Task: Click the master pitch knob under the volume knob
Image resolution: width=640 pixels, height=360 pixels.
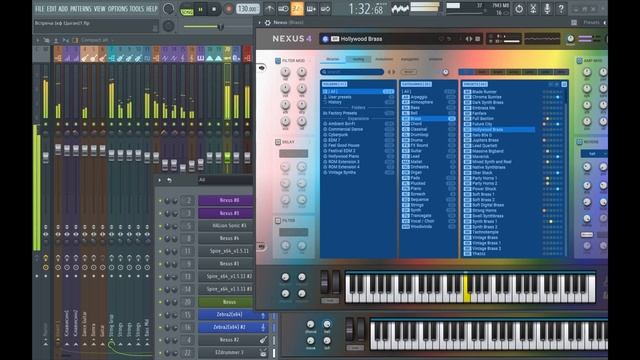Action: click(168, 26)
